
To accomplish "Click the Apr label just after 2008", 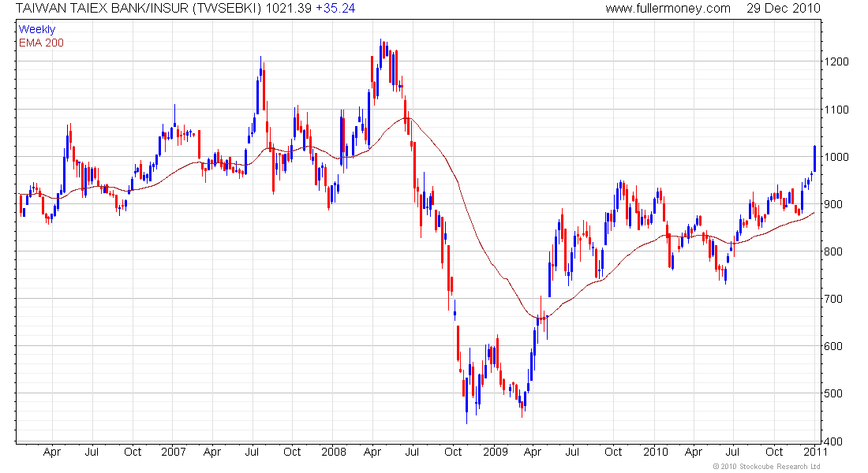I will coord(372,452).
